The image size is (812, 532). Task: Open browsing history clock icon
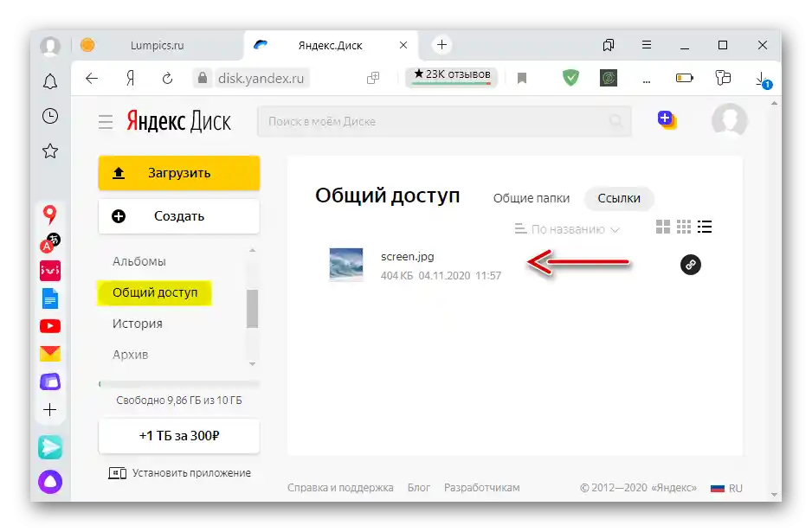tap(50, 116)
